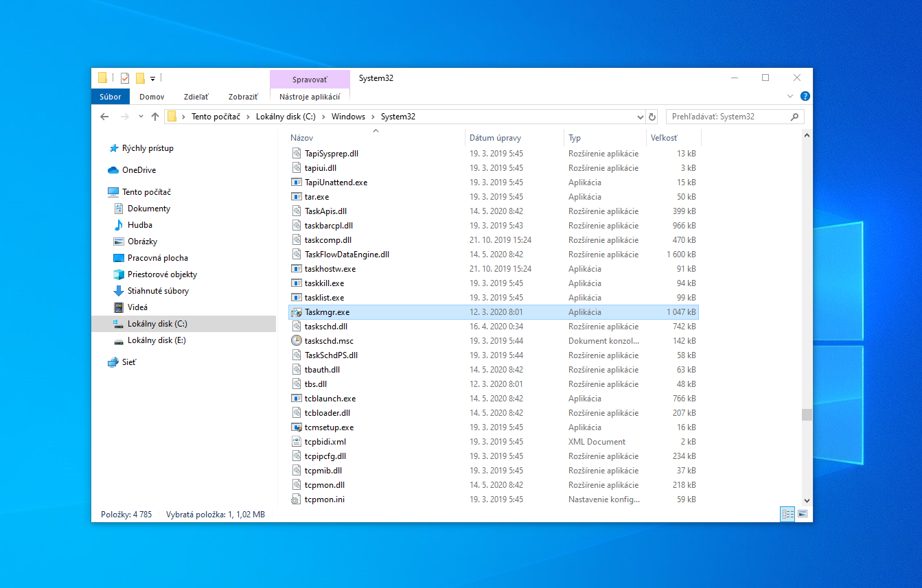
Task: Click Tento počítač in the address bar
Action: pyautogui.click(x=216, y=117)
